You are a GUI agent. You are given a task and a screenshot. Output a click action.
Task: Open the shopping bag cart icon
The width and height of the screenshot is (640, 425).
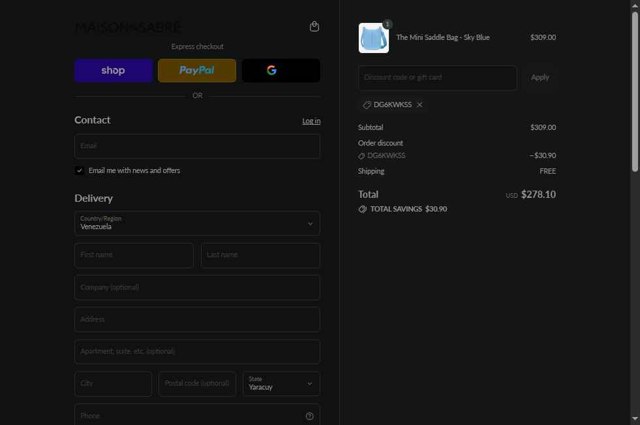(314, 27)
